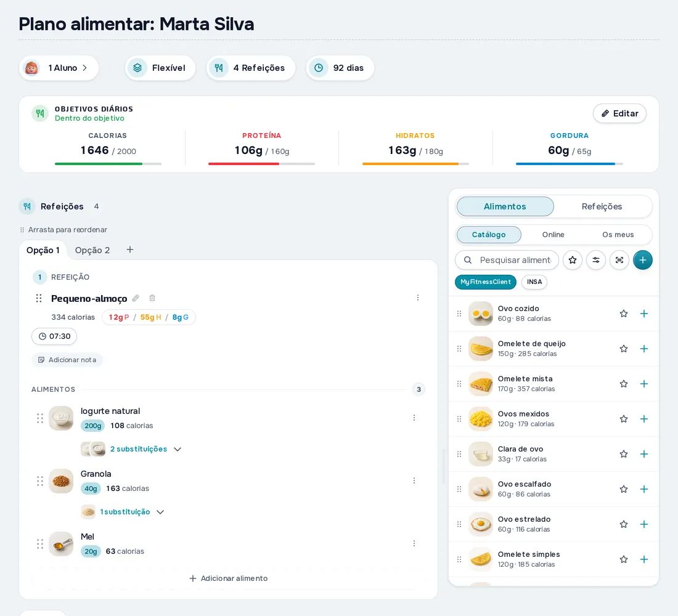678x616 pixels.
Task: Change 92 dias duration
Action: [x=340, y=68]
